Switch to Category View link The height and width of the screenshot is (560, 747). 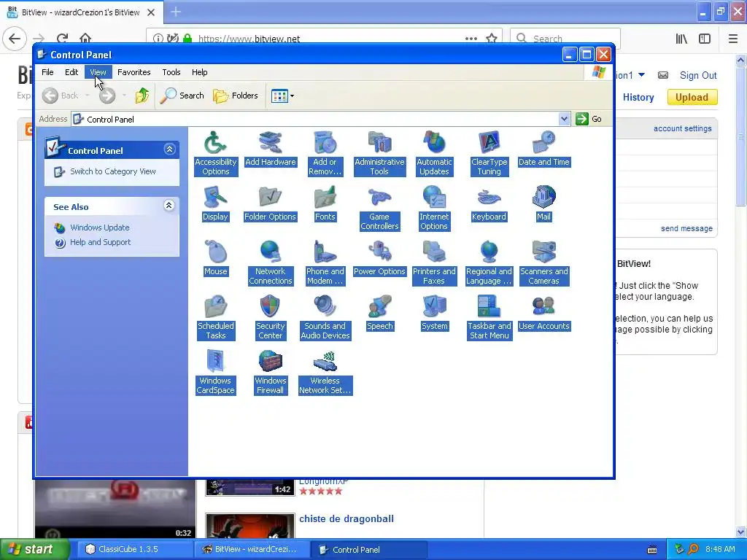click(x=113, y=171)
